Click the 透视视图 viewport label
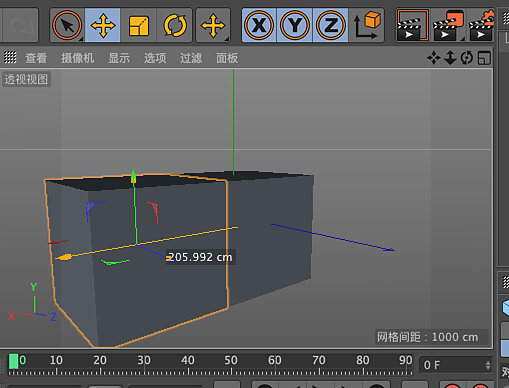 point(26,79)
